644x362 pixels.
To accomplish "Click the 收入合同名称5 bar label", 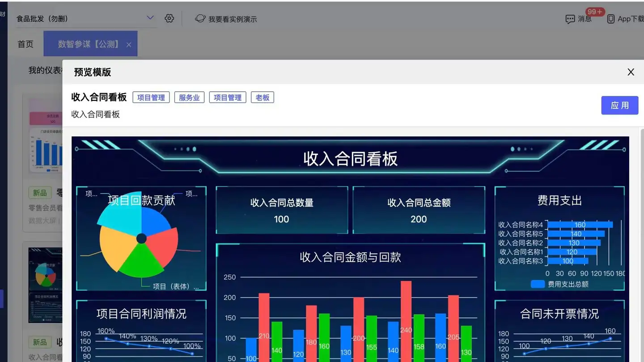I will click(521, 234).
